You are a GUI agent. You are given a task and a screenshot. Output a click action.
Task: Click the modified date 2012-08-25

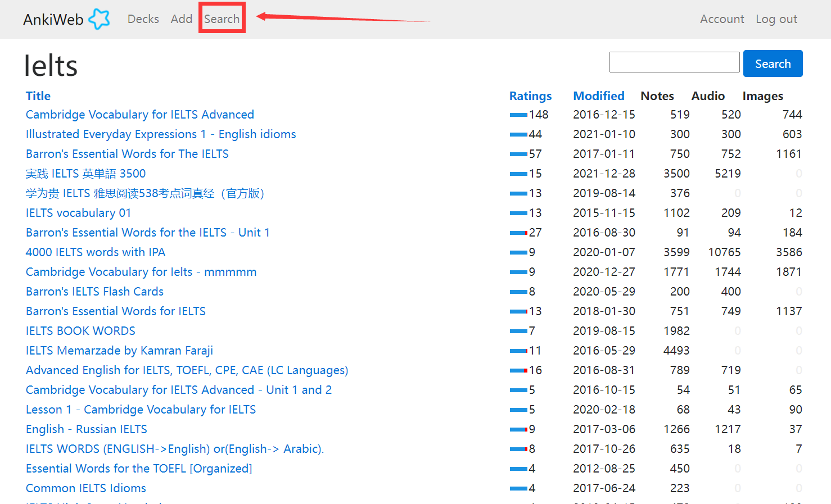click(604, 469)
